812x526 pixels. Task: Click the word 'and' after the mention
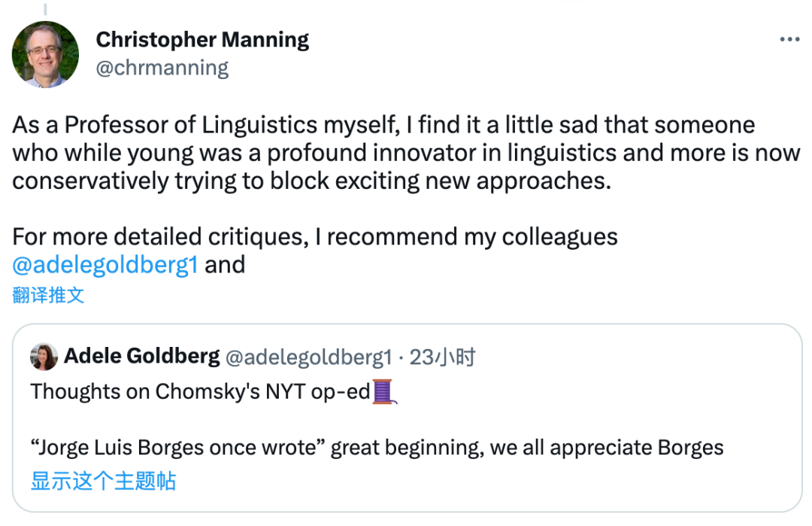click(225, 265)
